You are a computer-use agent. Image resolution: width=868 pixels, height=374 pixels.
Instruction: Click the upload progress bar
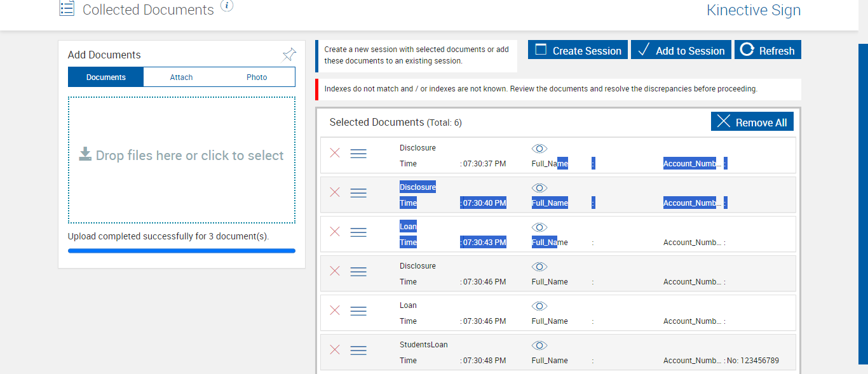click(182, 251)
